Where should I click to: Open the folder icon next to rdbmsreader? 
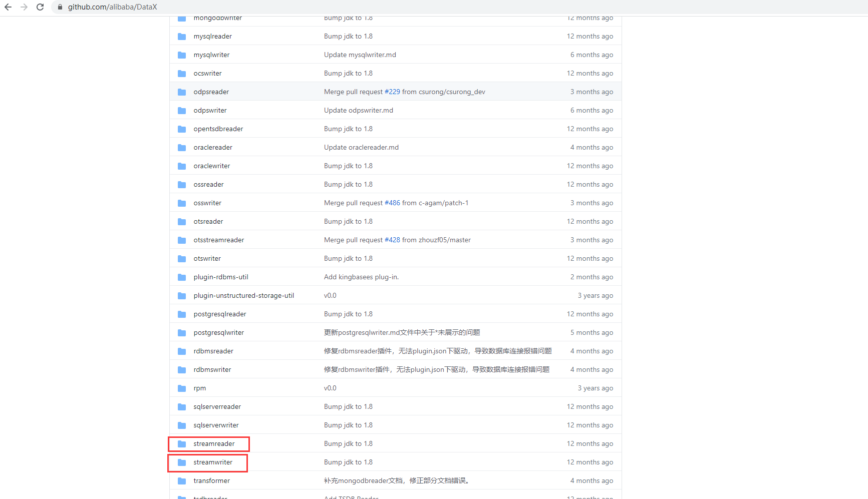click(182, 351)
